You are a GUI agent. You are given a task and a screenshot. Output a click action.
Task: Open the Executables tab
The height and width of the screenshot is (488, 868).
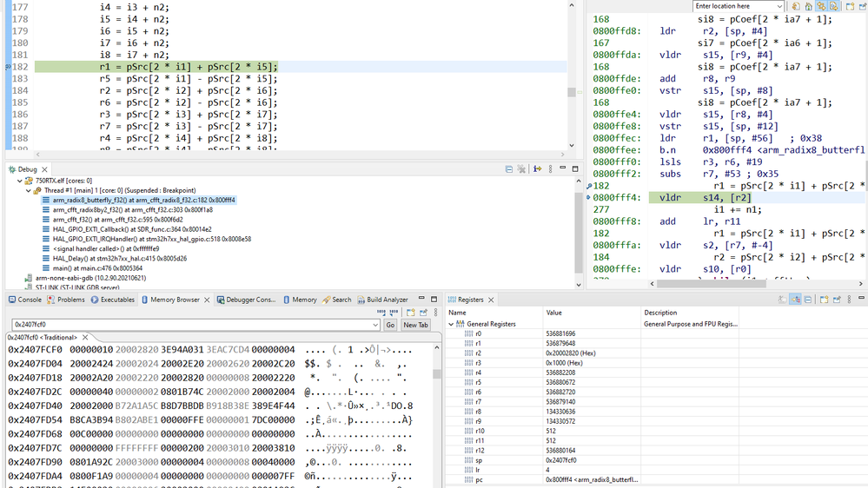point(112,300)
